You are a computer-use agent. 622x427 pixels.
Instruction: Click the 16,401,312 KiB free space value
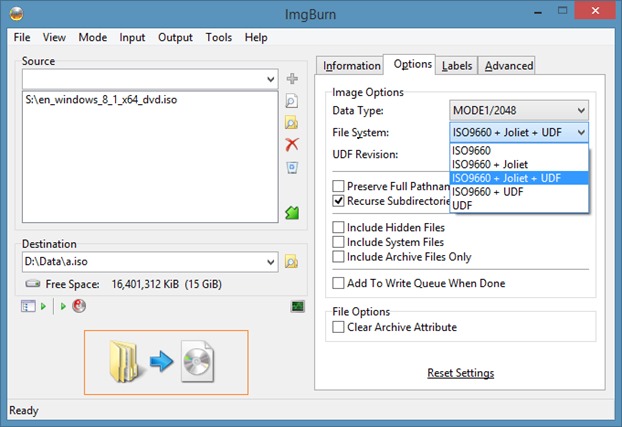145,284
